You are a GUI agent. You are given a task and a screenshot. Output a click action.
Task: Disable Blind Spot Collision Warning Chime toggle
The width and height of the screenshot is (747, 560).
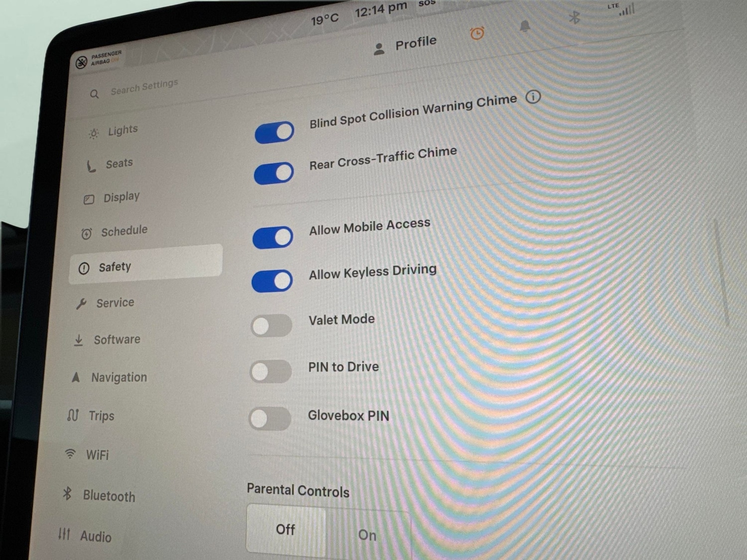pyautogui.click(x=274, y=132)
